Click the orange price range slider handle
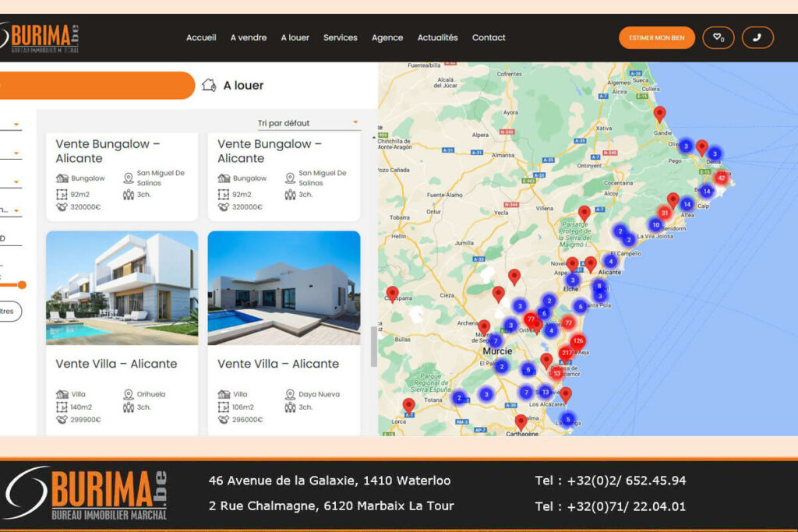 pyautogui.click(x=22, y=285)
